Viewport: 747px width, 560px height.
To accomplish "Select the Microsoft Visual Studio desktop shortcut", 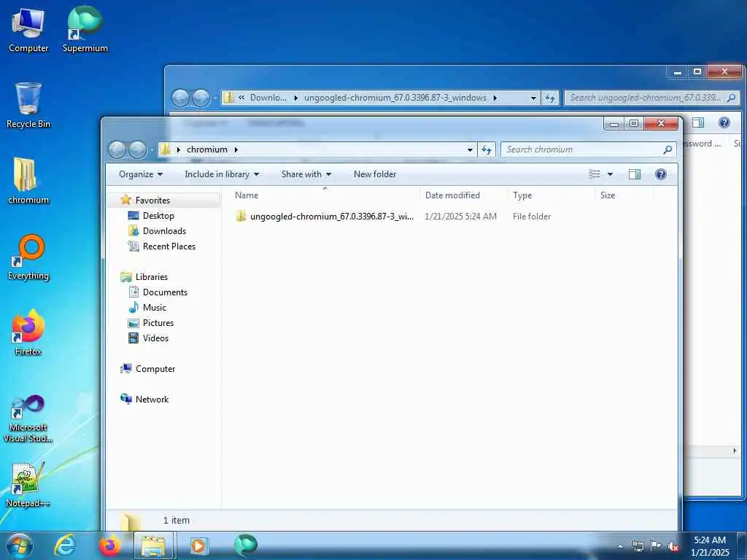I will tap(28, 419).
